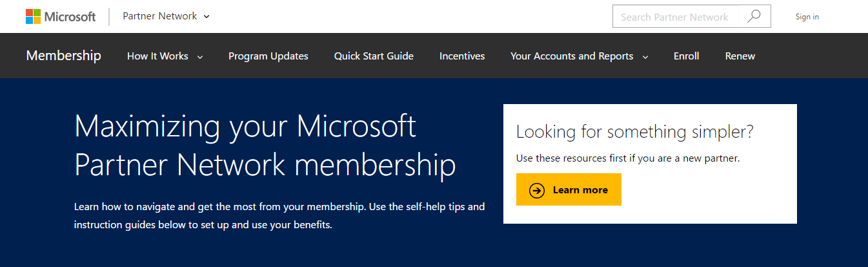The height and width of the screenshot is (267, 868).
Task: Expand the Your Accounts and Reports chevron
Action: tap(645, 57)
